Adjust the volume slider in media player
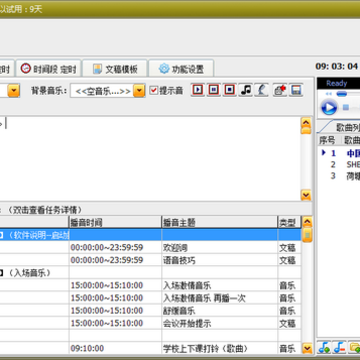 [x=342, y=94]
